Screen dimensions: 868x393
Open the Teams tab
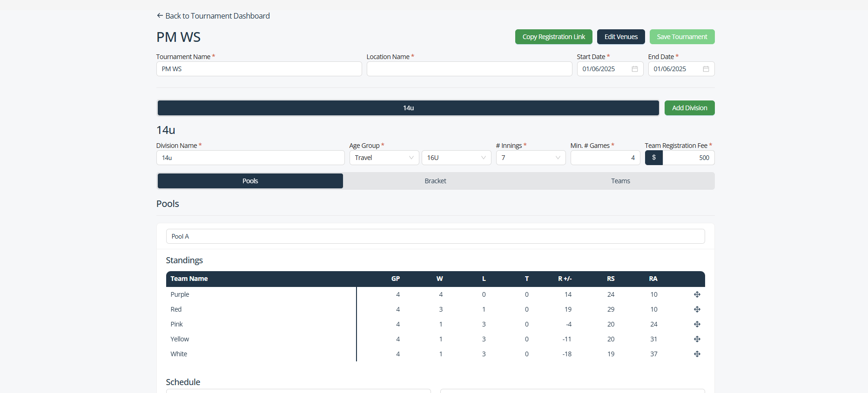620,181
